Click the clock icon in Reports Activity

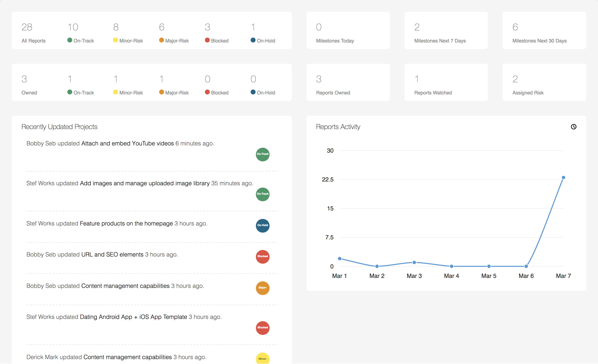pos(573,127)
